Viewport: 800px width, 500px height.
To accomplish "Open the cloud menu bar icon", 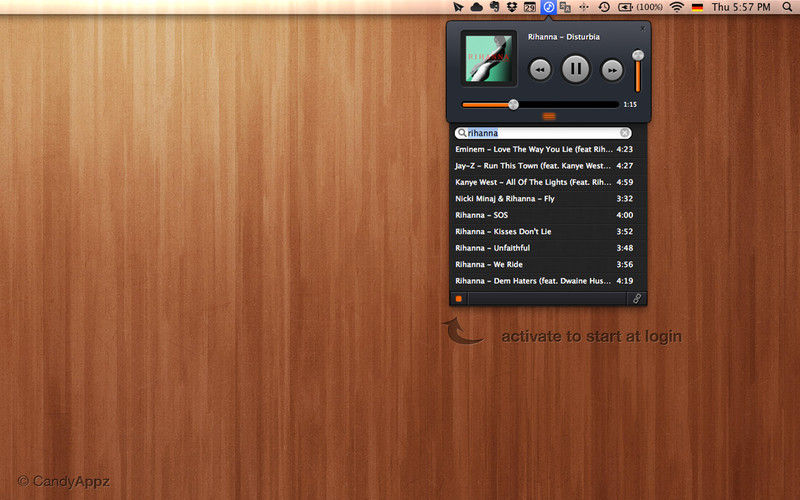I will point(477,7).
